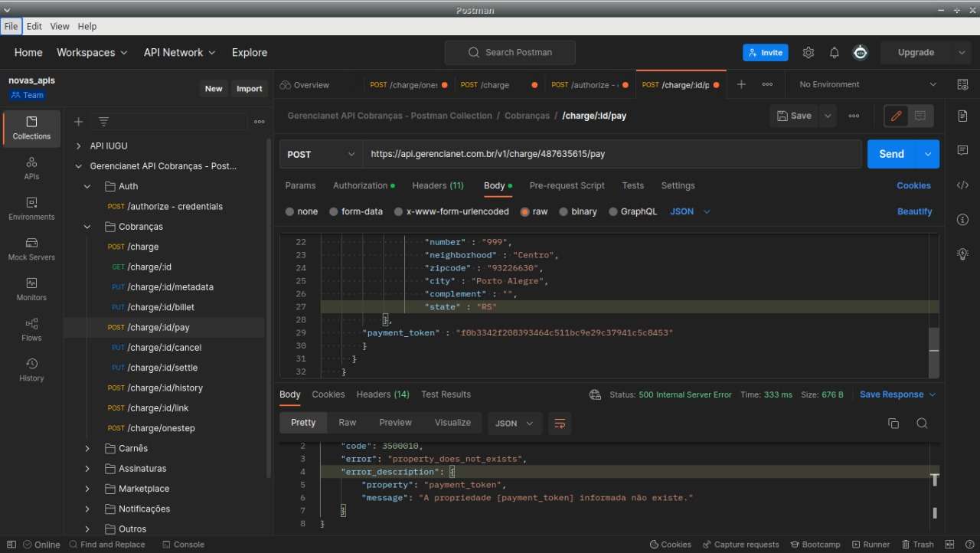Select form-data body type
980x553 pixels.
(334, 211)
